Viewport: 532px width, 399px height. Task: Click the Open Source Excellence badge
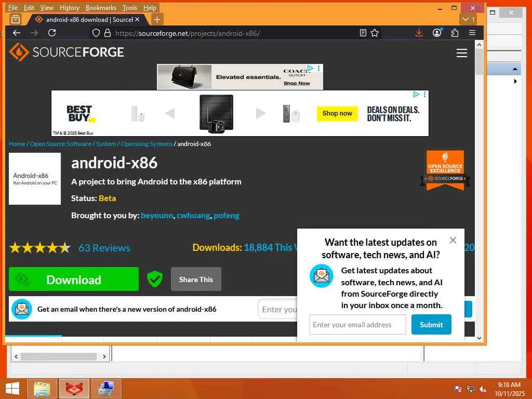point(445,170)
